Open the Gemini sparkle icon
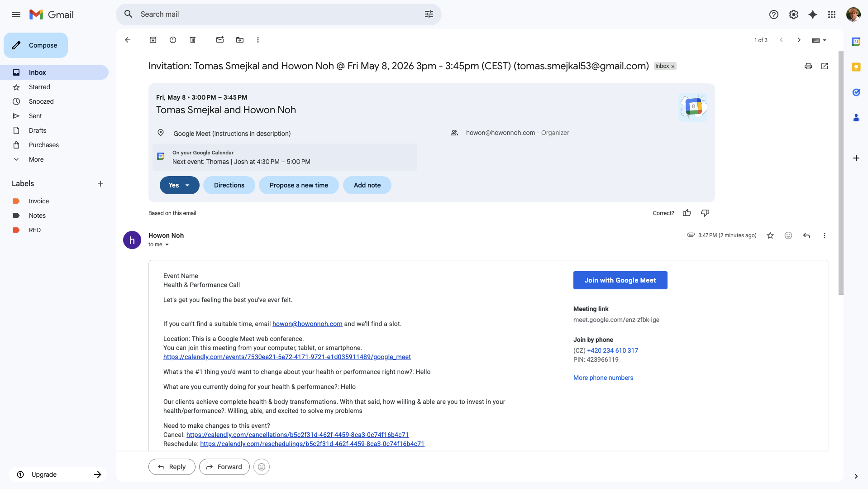 (x=813, y=14)
